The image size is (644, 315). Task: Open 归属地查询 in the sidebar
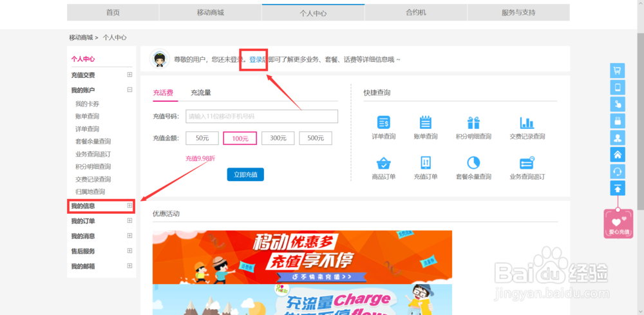(90, 191)
